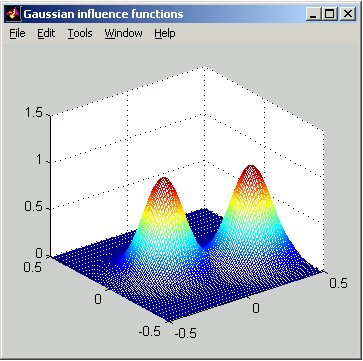Open the File menu

tap(17, 33)
